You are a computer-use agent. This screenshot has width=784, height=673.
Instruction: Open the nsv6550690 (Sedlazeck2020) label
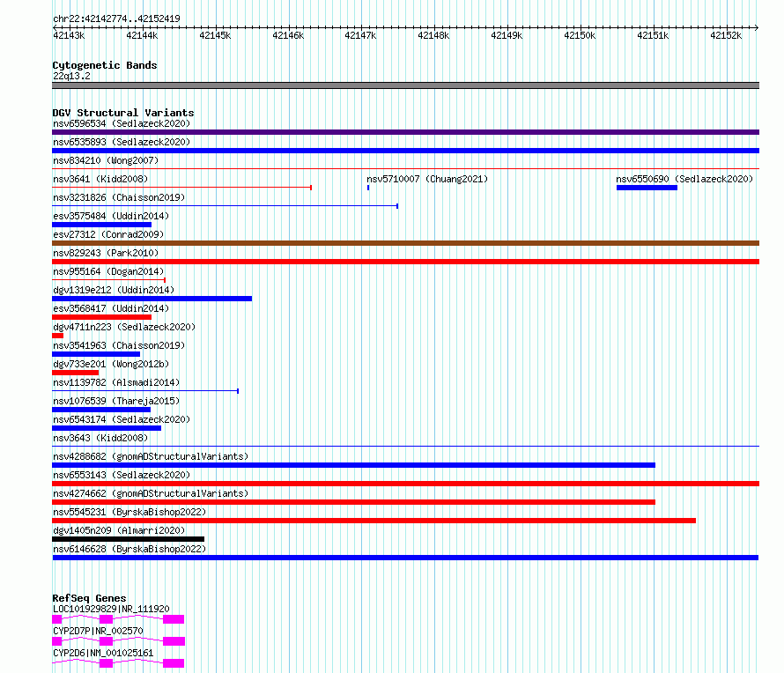pos(684,179)
